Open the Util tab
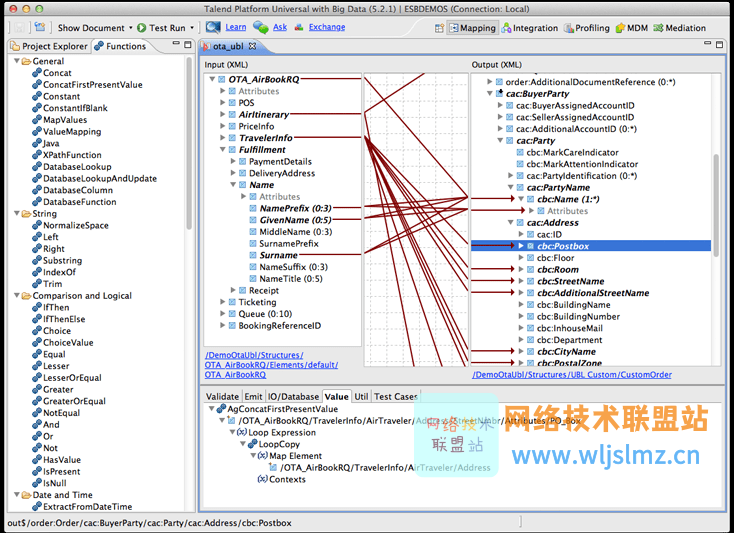This screenshot has height=533, width=734. pos(361,396)
